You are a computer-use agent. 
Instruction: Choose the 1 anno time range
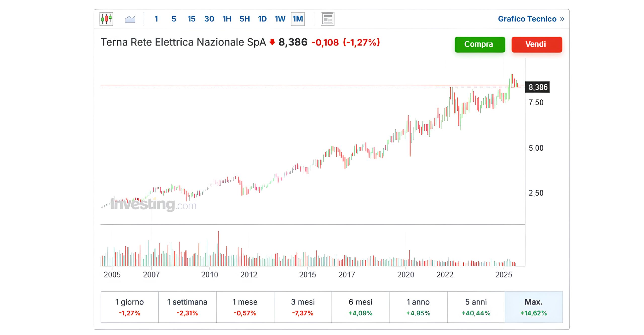pyautogui.click(x=418, y=307)
